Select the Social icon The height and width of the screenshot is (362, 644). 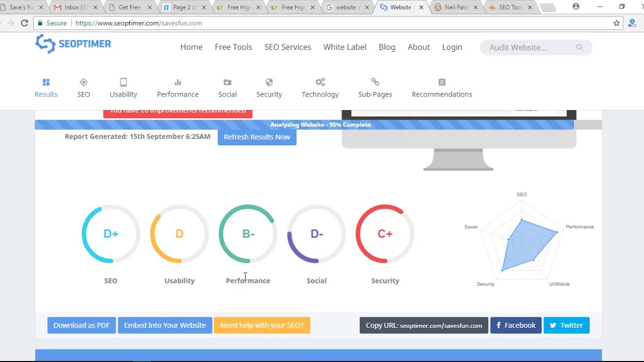pyautogui.click(x=227, y=82)
